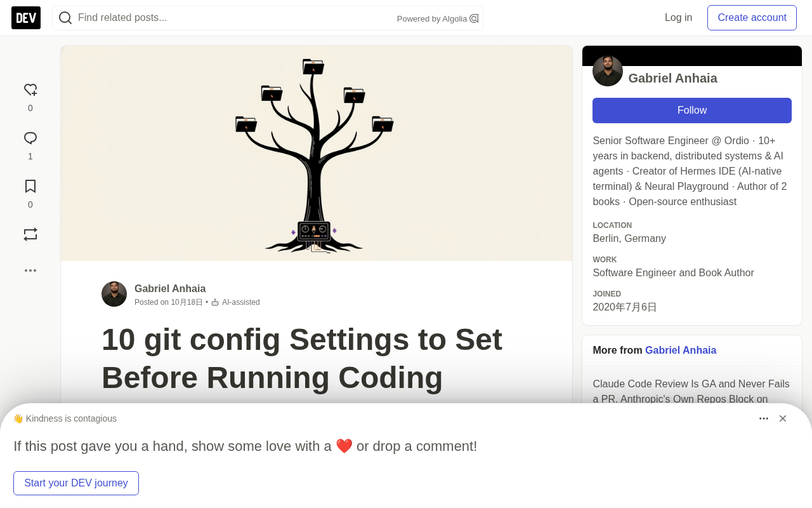Dismiss the Kindness is contagious banner
Viewport: 812px width, 508px height.
[x=783, y=418]
